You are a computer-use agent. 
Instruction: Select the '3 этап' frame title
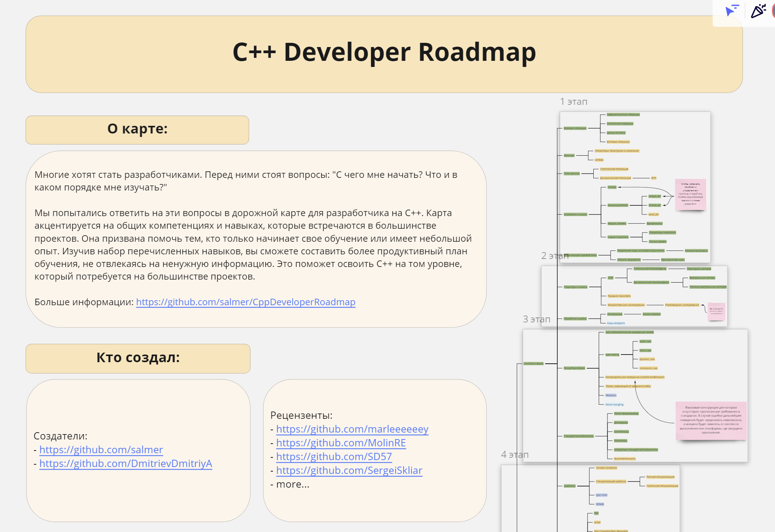pos(536,319)
